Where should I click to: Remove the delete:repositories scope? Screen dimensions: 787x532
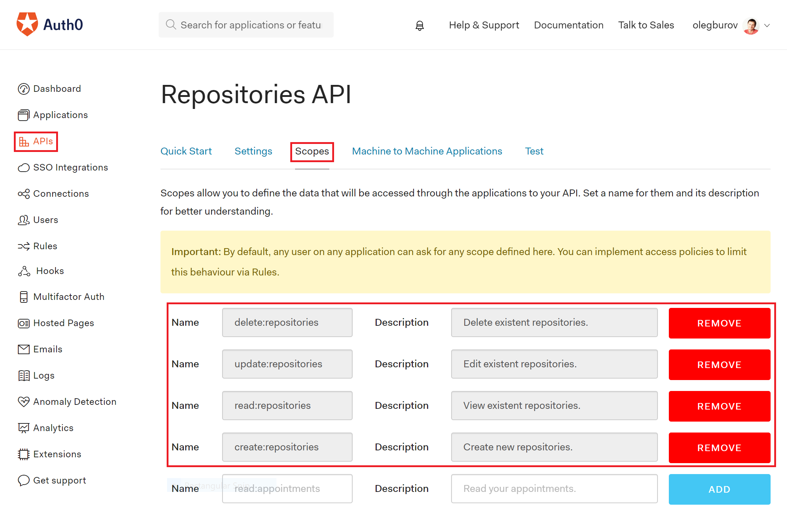(719, 323)
